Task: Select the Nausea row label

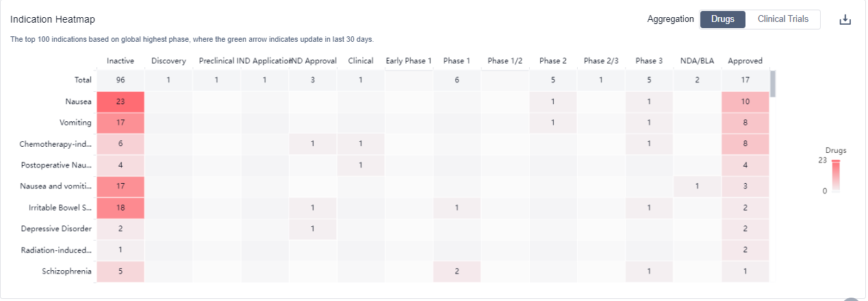Action: point(79,101)
